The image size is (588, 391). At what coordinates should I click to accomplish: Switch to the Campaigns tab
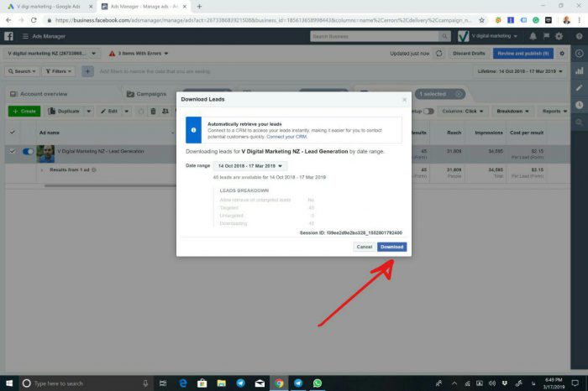point(151,94)
